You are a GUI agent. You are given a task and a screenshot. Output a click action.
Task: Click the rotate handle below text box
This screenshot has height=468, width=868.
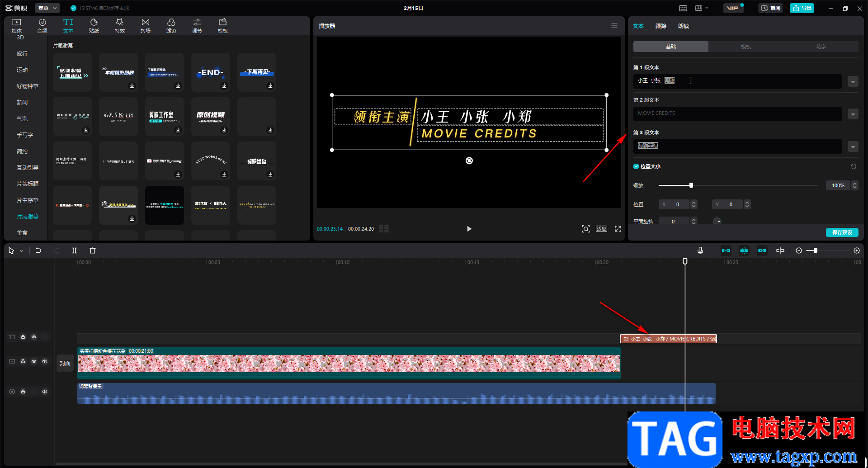469,161
